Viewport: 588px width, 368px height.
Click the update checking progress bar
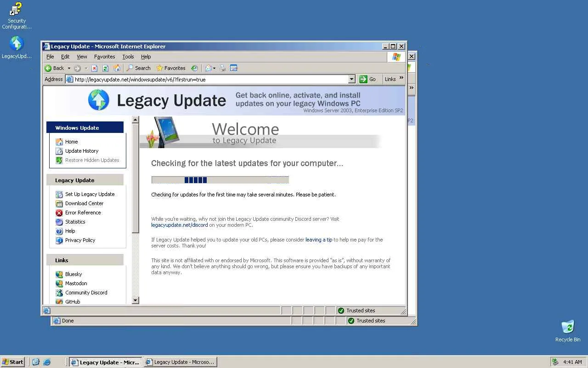pyautogui.click(x=220, y=180)
